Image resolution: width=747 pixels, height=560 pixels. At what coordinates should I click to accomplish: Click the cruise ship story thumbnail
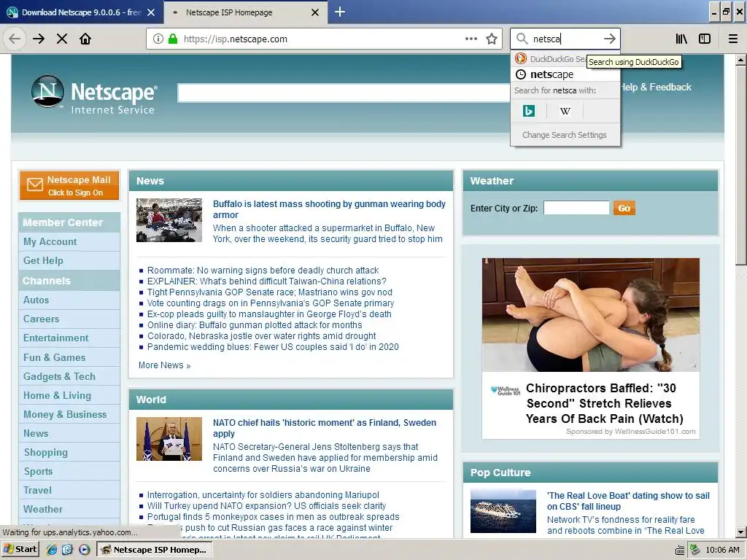pos(503,511)
